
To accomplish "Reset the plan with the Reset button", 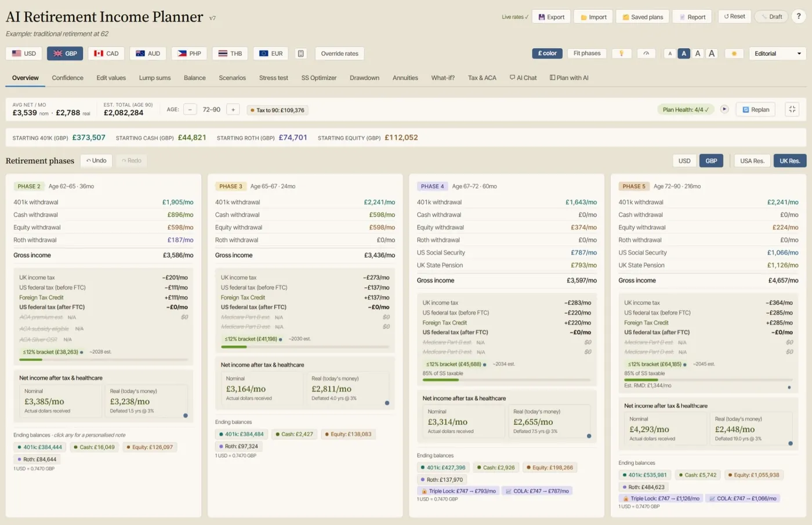I will 735,16.
